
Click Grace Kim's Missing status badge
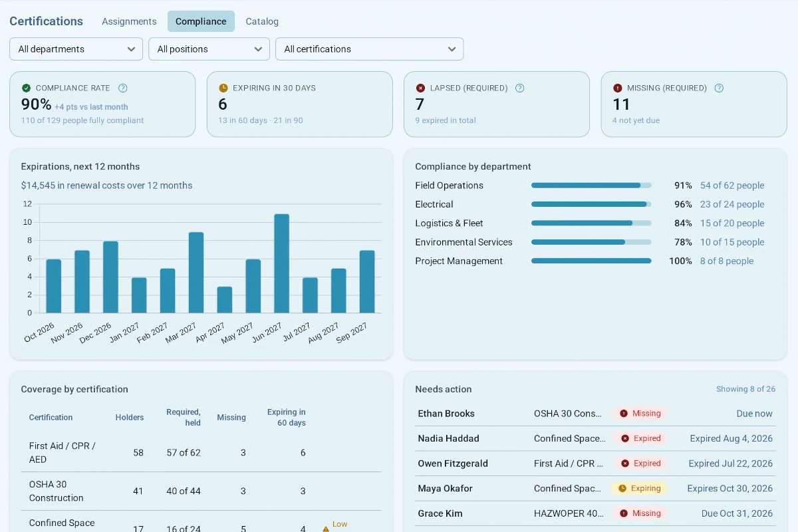click(640, 513)
